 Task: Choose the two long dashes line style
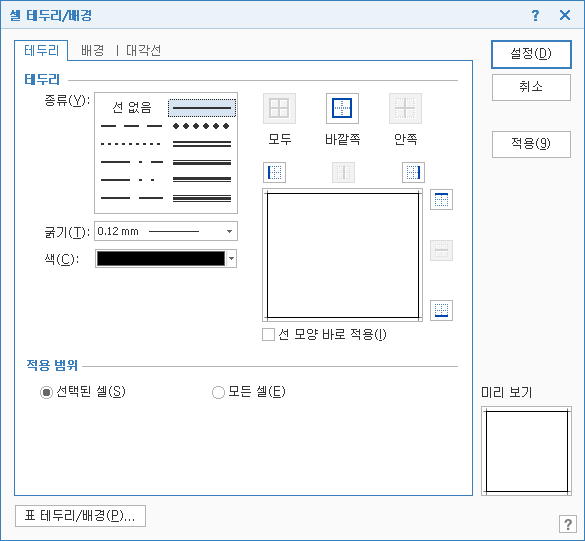(x=131, y=198)
